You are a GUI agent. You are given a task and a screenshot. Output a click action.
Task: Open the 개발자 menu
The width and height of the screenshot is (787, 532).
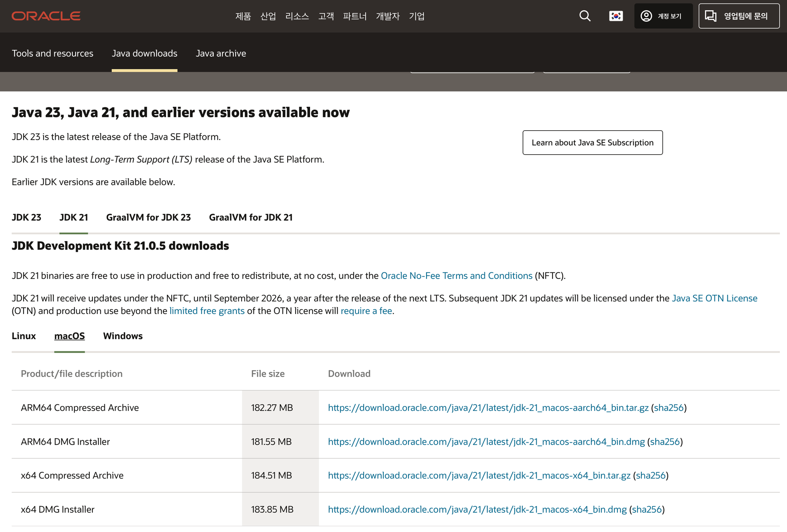(388, 16)
